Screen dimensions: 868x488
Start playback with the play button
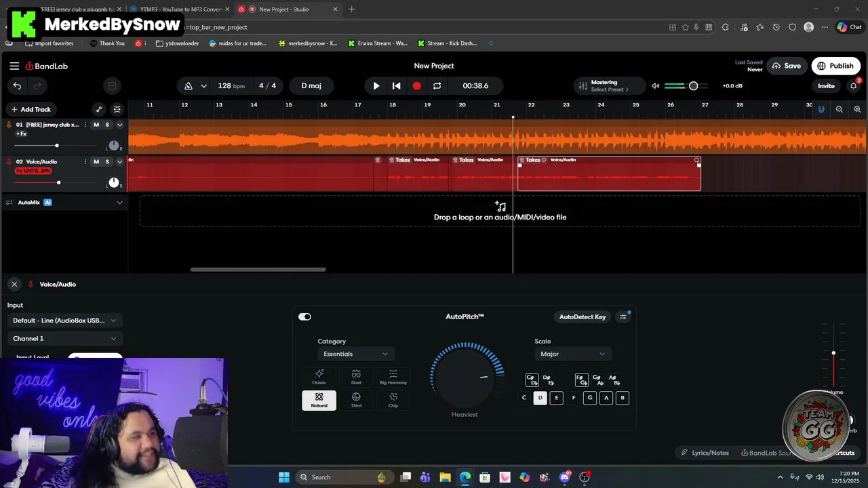[376, 86]
